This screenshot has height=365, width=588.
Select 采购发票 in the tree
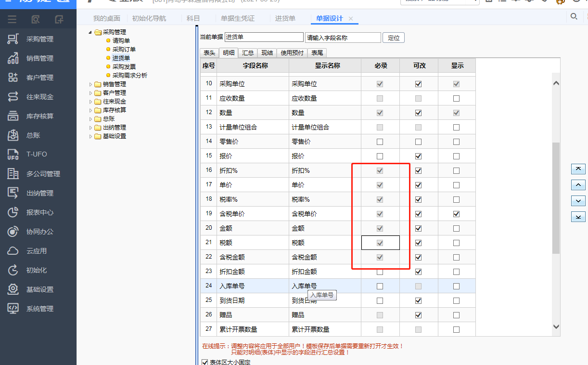[124, 67]
